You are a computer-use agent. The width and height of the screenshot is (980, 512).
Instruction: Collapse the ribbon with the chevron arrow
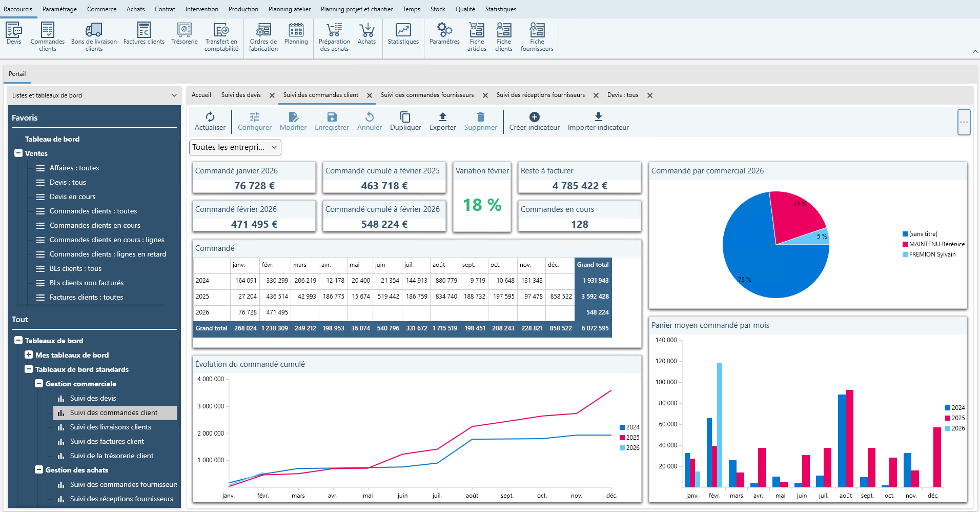(974, 51)
